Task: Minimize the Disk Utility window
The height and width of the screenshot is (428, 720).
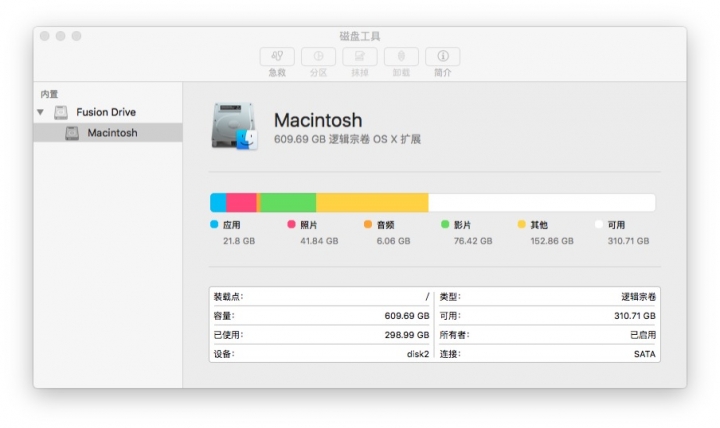Action: (x=61, y=36)
